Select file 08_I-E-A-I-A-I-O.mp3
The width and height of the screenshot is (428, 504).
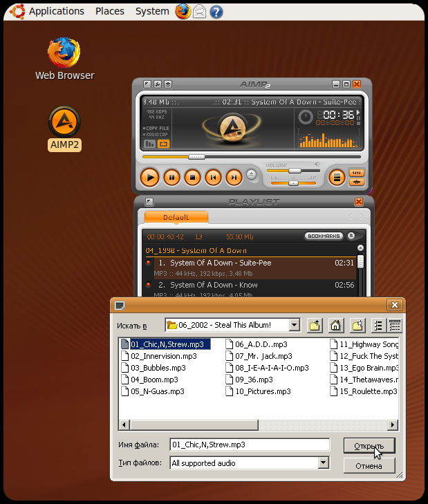click(268, 368)
